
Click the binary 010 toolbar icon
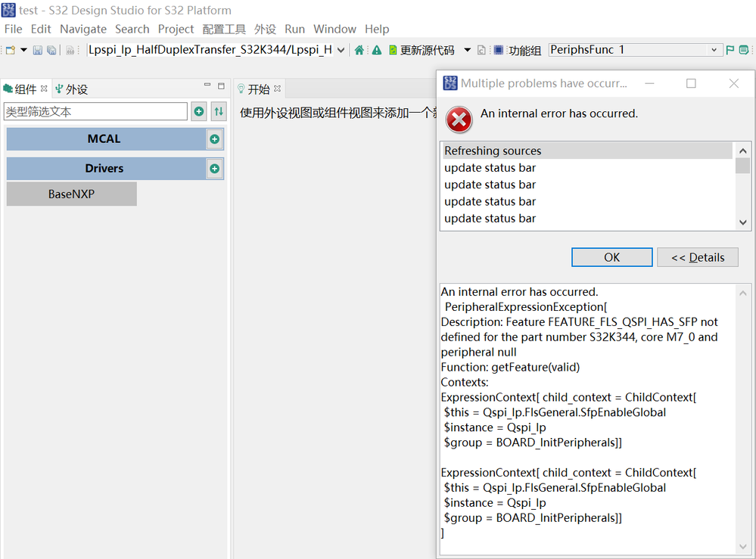[70, 50]
